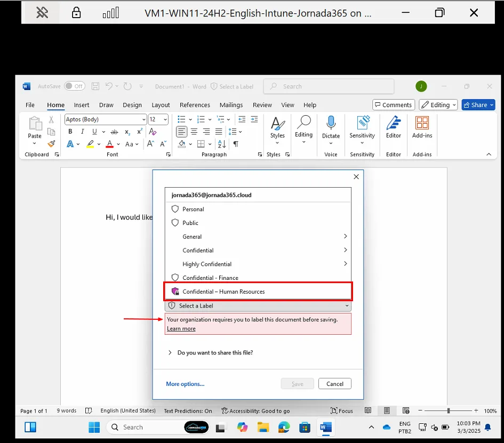Open the font name dropdown
Screen dimensions: 504x443
[x=143, y=119]
